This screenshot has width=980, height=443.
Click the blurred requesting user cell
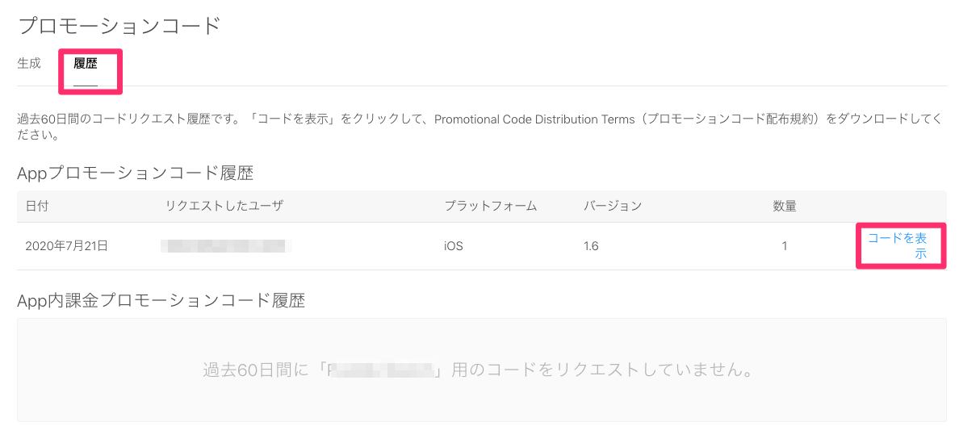(226, 245)
